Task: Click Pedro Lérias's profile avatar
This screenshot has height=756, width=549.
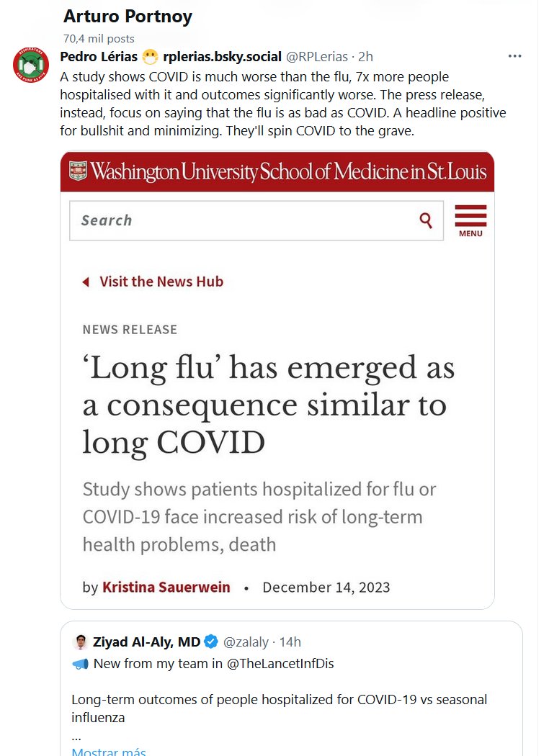Action: coord(30,66)
